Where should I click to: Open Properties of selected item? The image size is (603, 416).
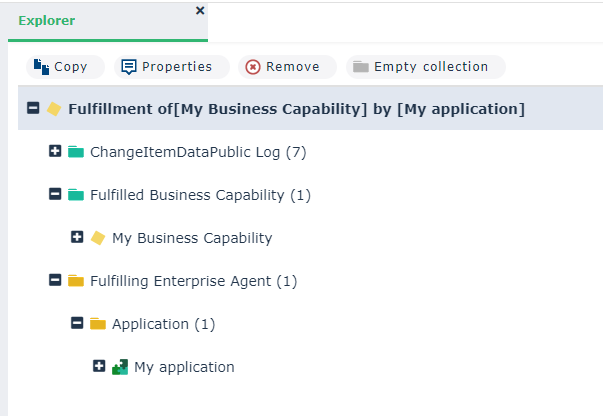pyautogui.click(x=167, y=67)
